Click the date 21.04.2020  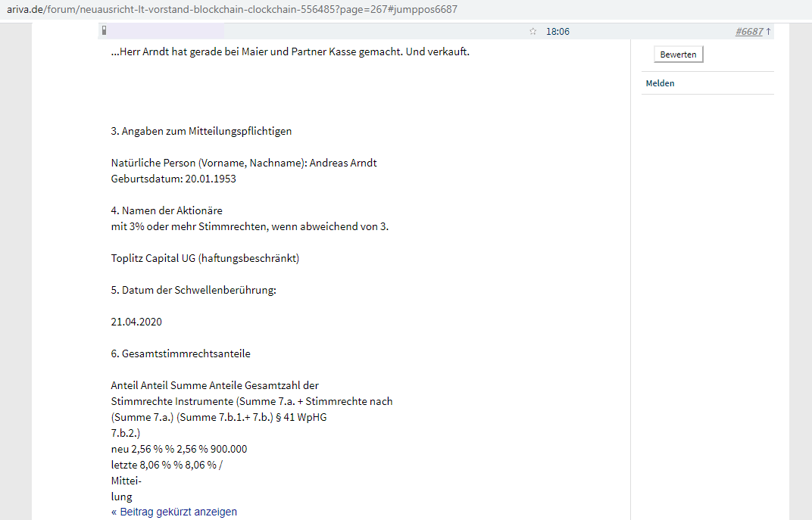coord(136,322)
